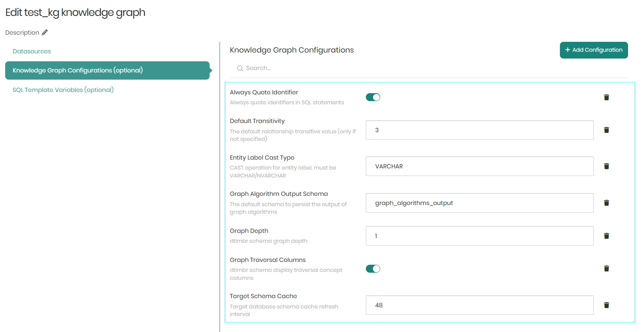Disable the Graph Traversal Columns toggle
The height and width of the screenshot is (332, 644).
(x=373, y=269)
